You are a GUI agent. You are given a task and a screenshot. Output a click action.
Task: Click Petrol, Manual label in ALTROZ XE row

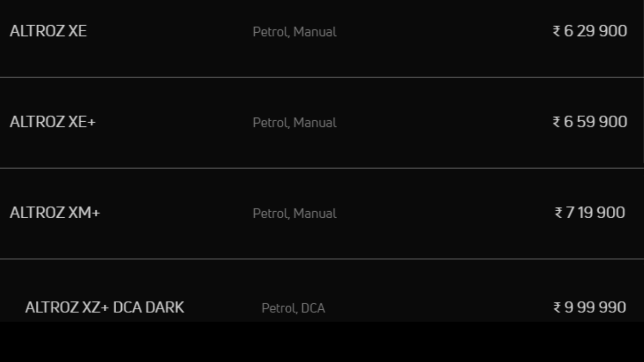coord(294,32)
